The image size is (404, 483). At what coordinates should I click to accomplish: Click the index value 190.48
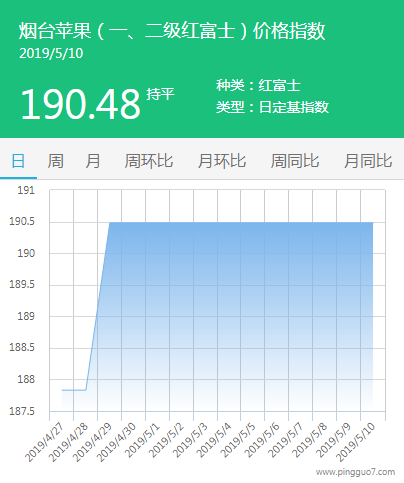click(x=80, y=104)
